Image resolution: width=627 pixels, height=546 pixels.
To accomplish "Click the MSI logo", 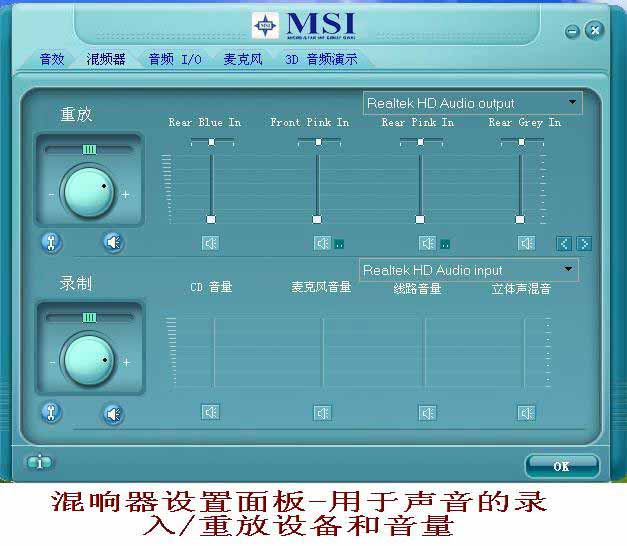I will (x=304, y=25).
